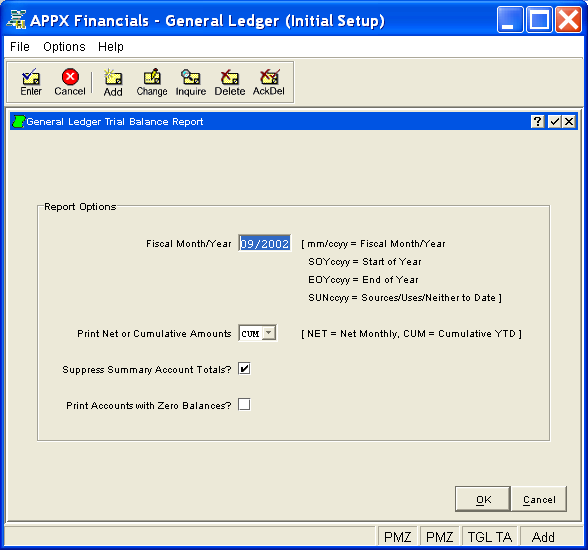Open the Options menu
Screen dimensions: 588x550
coord(64,47)
